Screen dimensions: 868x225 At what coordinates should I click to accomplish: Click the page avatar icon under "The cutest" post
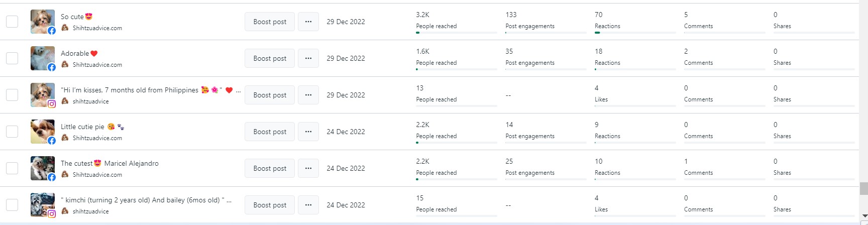click(65, 174)
